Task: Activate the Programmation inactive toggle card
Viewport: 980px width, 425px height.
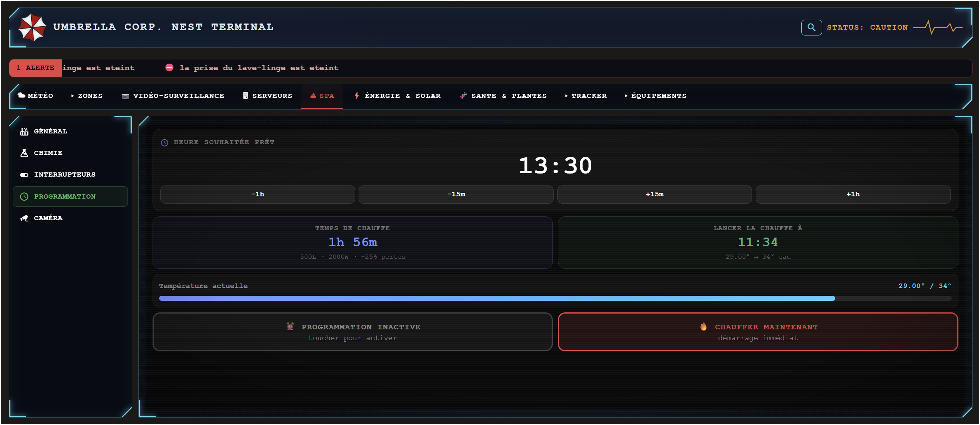Action: coord(352,332)
